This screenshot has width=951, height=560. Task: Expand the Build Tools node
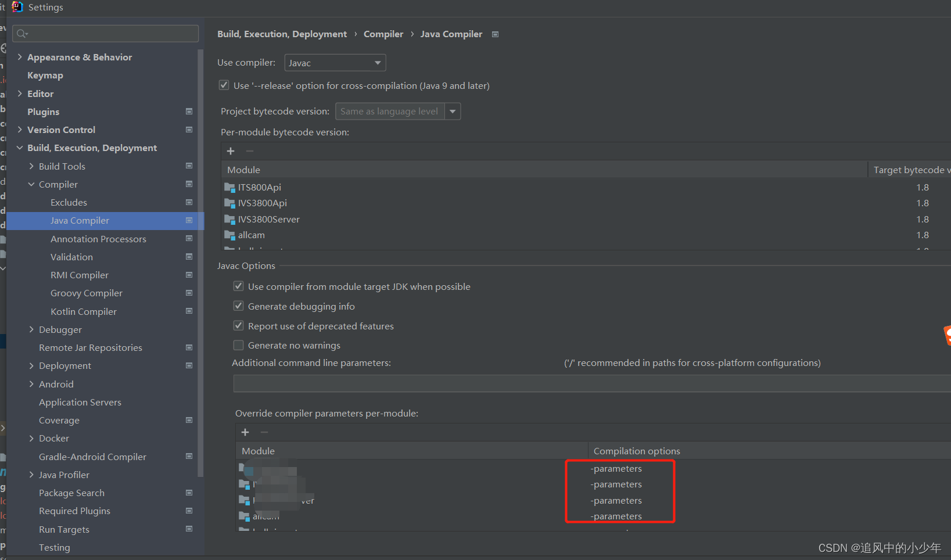[31, 166]
